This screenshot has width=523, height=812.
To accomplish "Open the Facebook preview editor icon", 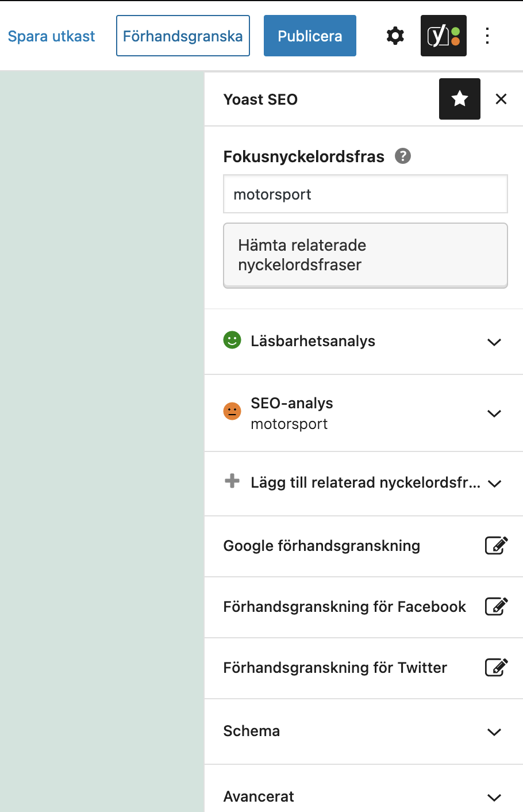I will 496,607.
